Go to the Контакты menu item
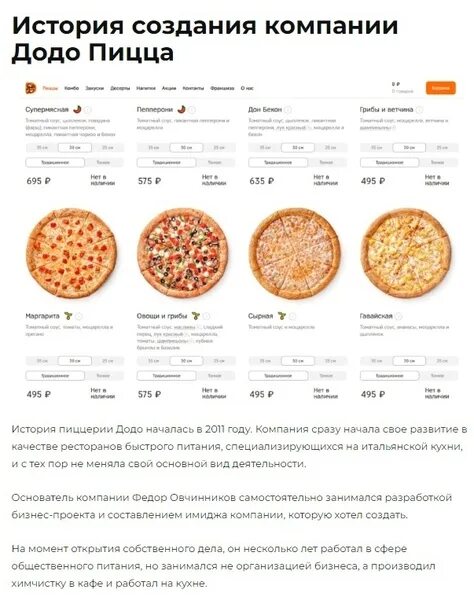Screen dimensions: 474x604 click(193, 88)
